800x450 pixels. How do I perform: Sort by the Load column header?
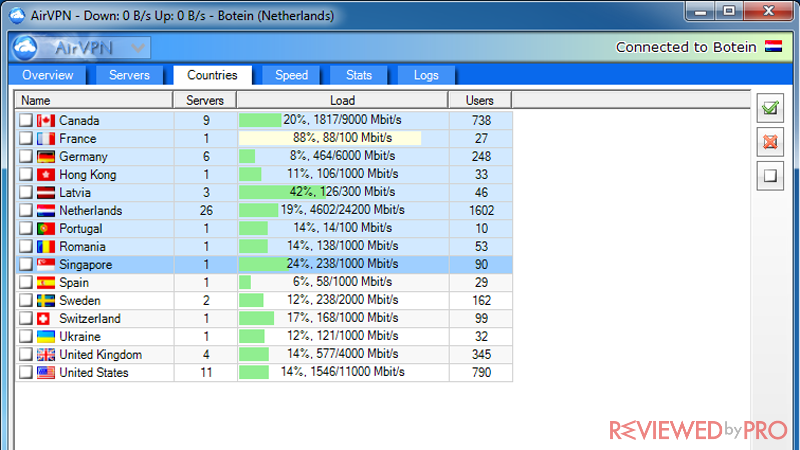tap(342, 101)
